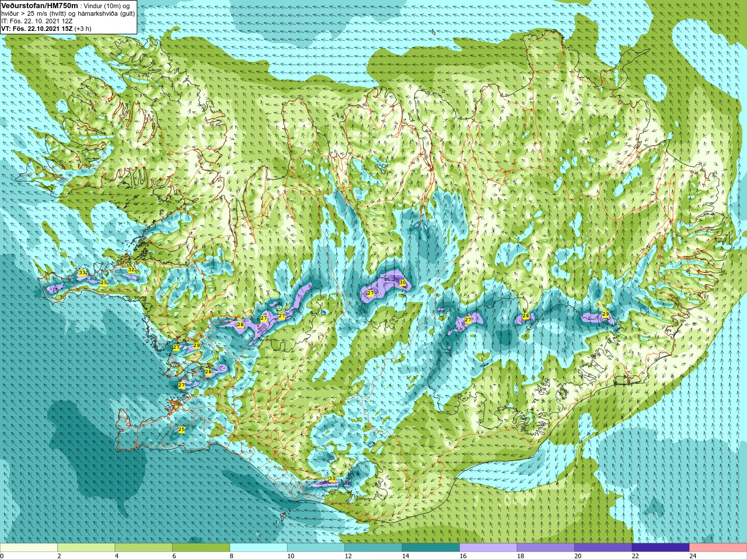Choose the olive green 6–8 m/s legend swatch
The height and width of the screenshot is (560, 747).
(201, 548)
